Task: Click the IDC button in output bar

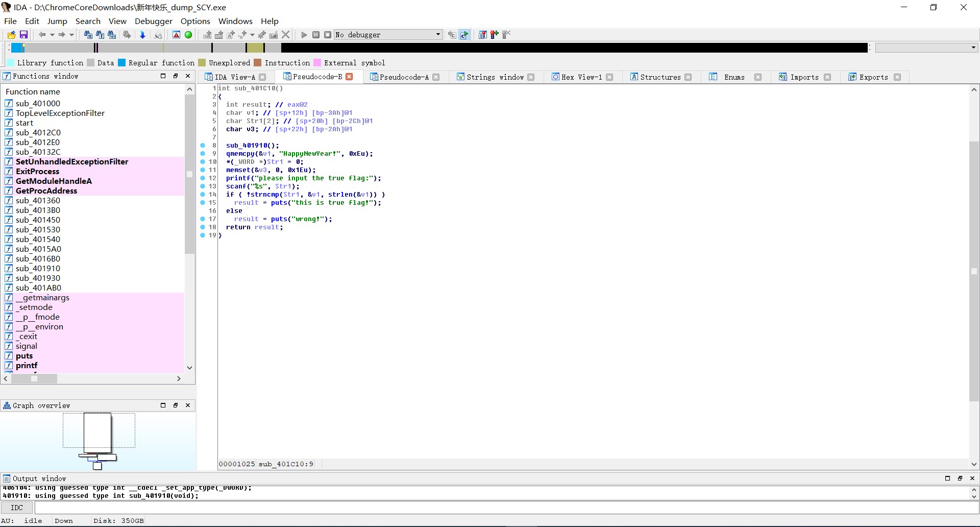Action: click(x=17, y=508)
